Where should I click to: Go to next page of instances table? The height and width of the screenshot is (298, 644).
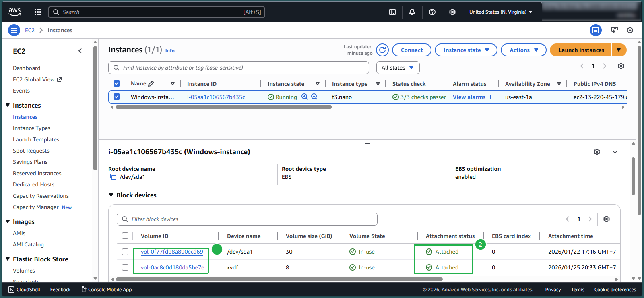click(x=604, y=66)
